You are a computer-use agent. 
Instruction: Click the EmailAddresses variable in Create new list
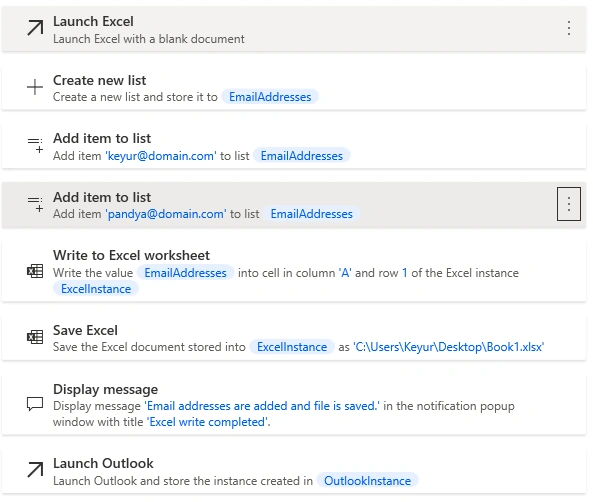coord(270,97)
